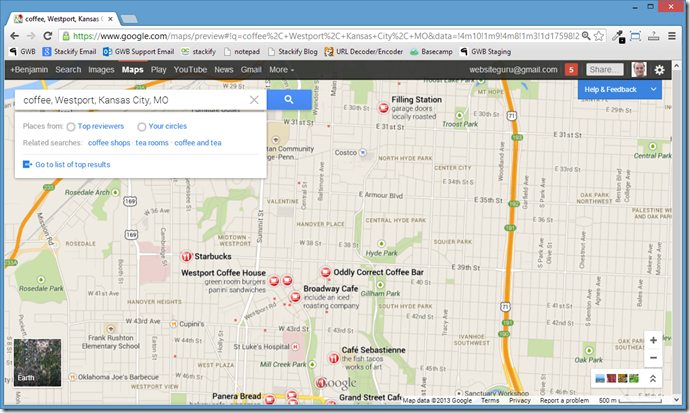The width and height of the screenshot is (690, 413).
Task: Go back with the browser back arrow
Action: pos(14,36)
